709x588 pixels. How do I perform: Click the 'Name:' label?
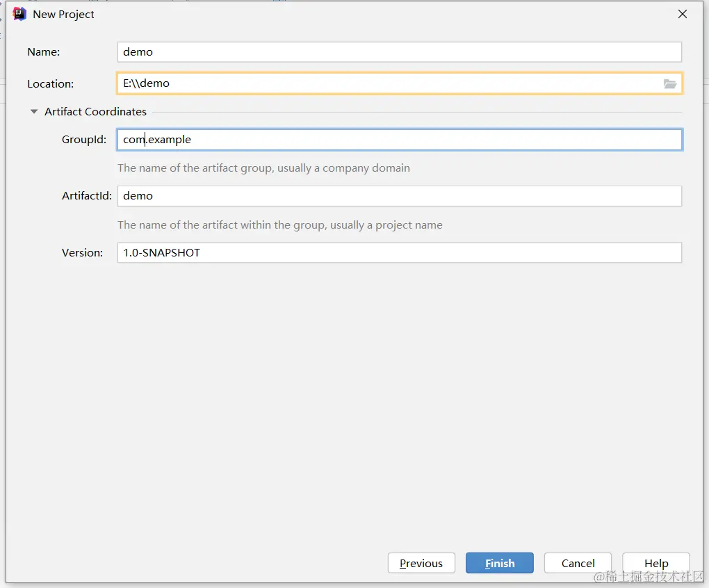coord(43,52)
